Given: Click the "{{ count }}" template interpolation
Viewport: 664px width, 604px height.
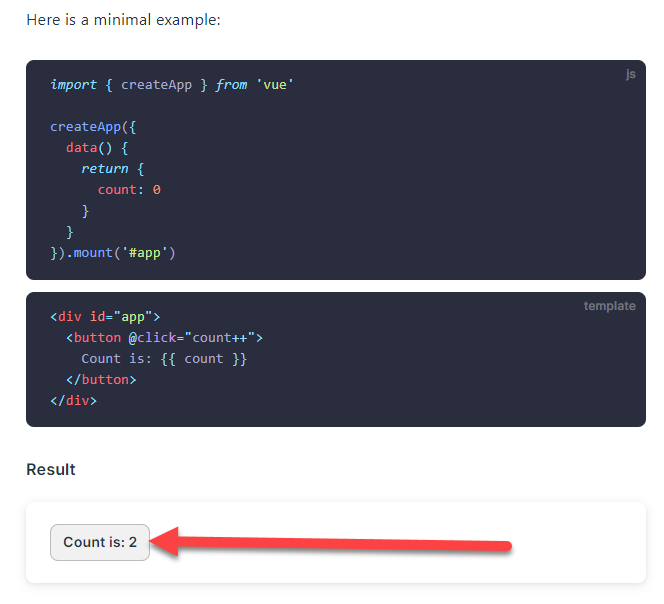Looking at the screenshot, I should click(204, 359).
